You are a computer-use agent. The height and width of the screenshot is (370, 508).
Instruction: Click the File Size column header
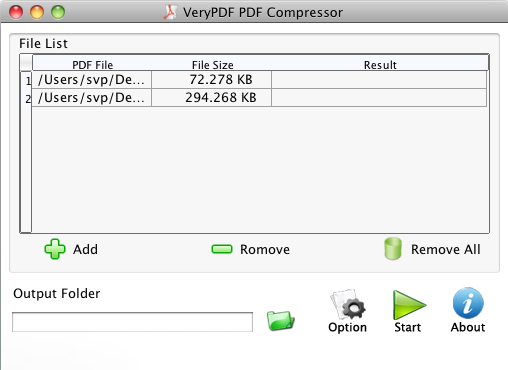pos(212,65)
